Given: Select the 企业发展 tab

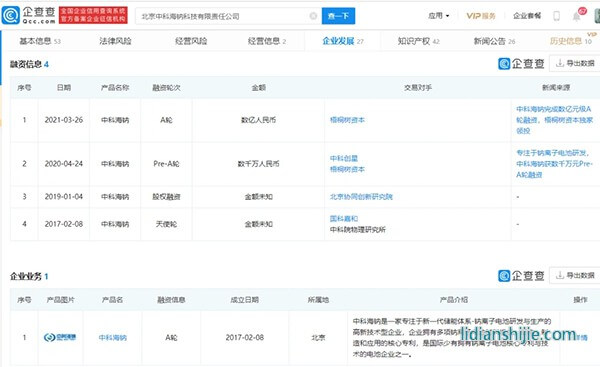Looking at the screenshot, I should pyautogui.click(x=343, y=41).
